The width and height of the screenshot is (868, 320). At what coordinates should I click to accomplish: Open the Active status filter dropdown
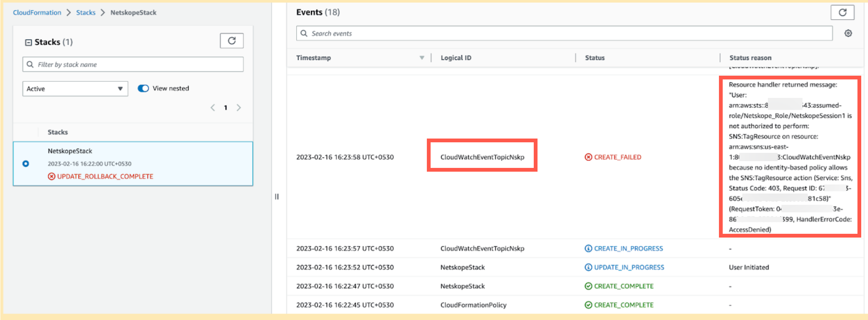[75, 89]
